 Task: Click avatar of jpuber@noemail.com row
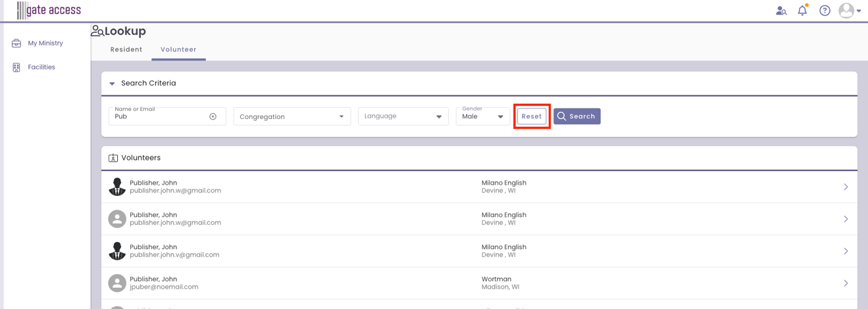[x=117, y=283]
